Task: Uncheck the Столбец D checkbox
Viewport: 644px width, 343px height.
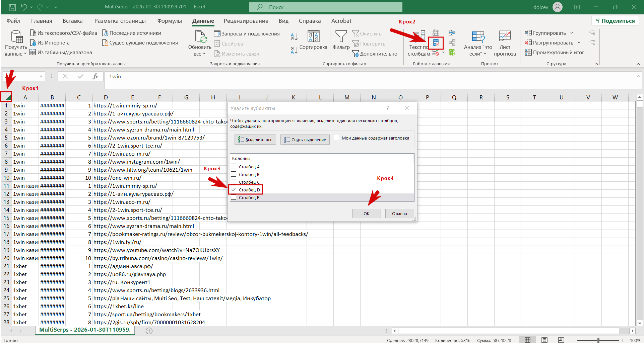Action: point(234,190)
